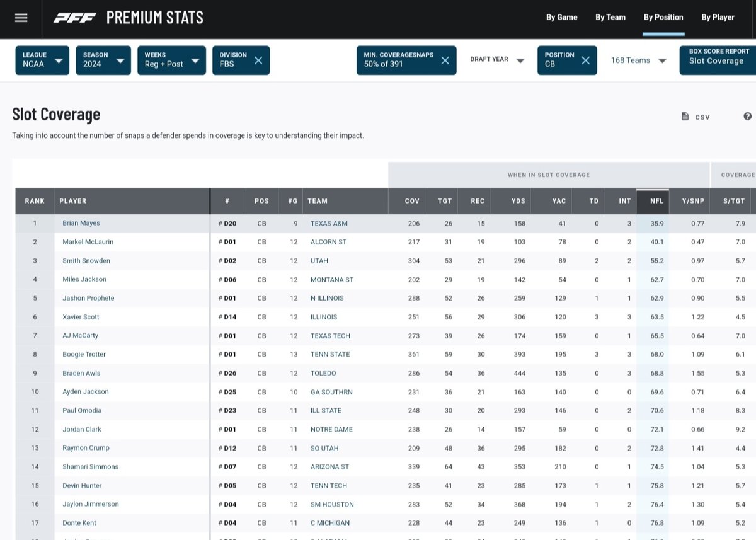Open the TEXAS A&M team link
The image size is (756, 540).
tap(329, 223)
